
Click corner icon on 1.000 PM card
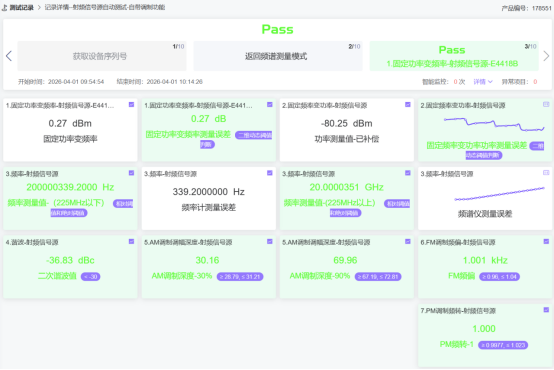pos(546,310)
